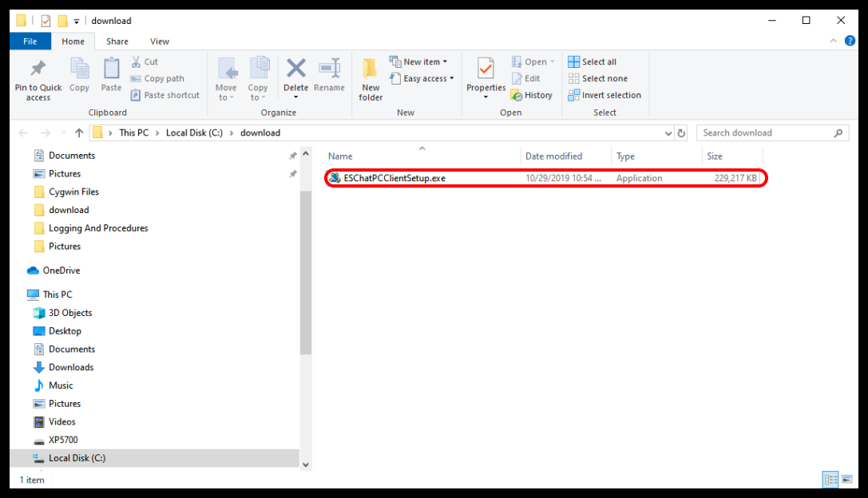868x498 pixels.
Task: Open file History
Action: tap(532, 95)
